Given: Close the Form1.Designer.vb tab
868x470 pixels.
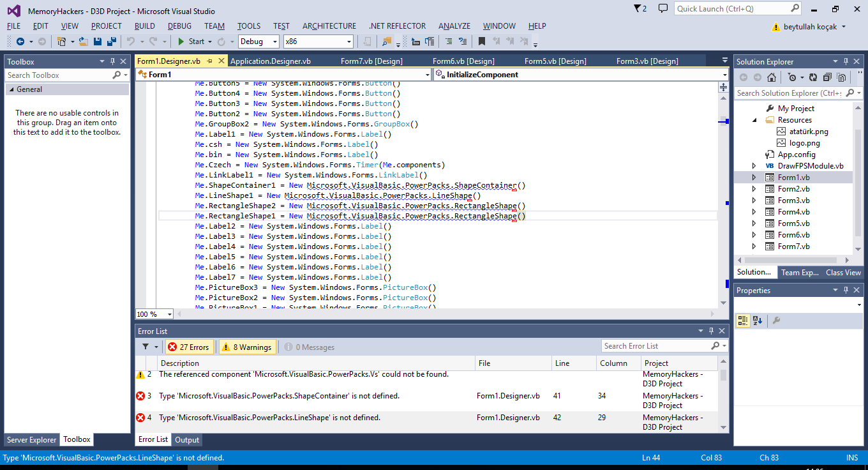Looking at the screenshot, I should pos(221,61).
